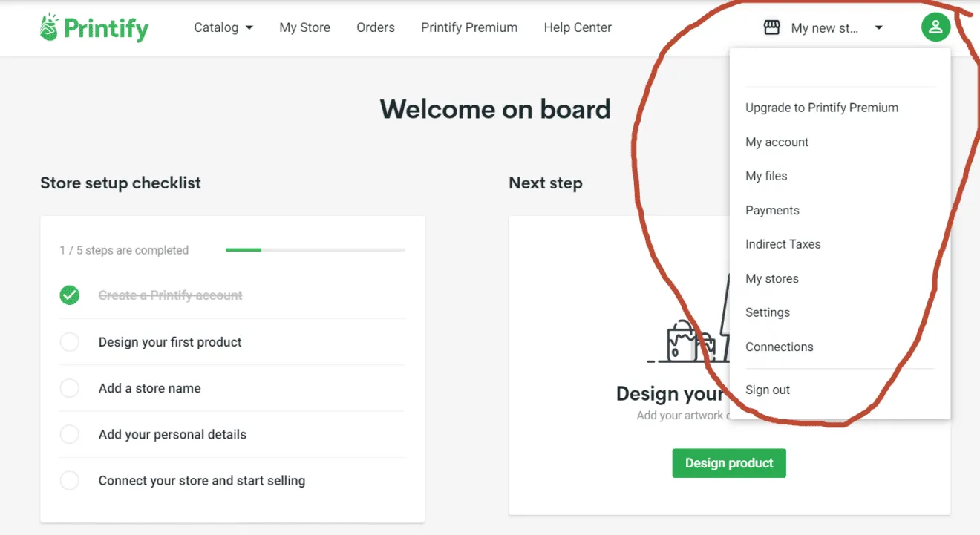The height and width of the screenshot is (535, 980).
Task: Click the Welcome on board heading
Action: click(x=495, y=109)
